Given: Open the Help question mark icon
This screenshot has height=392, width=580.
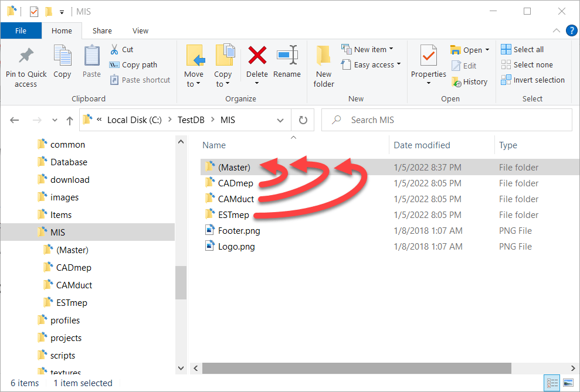Looking at the screenshot, I should point(571,30).
